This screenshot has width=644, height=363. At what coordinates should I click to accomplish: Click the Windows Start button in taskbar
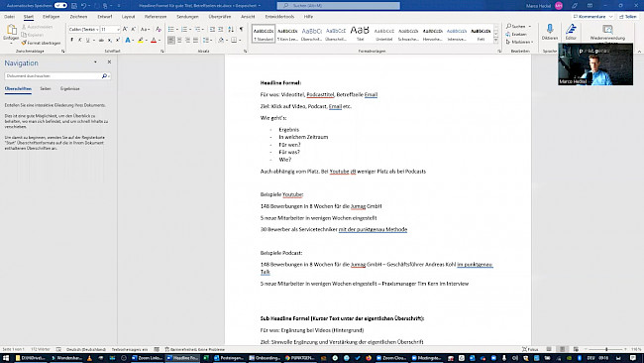pyautogui.click(x=6, y=358)
